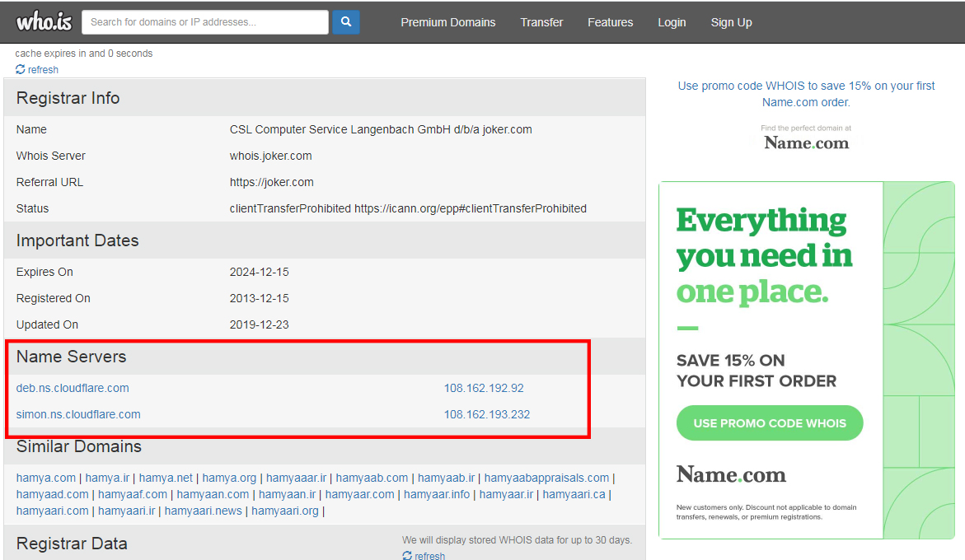Select the updated date 2019-12-23
Viewport: 965px width, 560px height.
pos(259,325)
